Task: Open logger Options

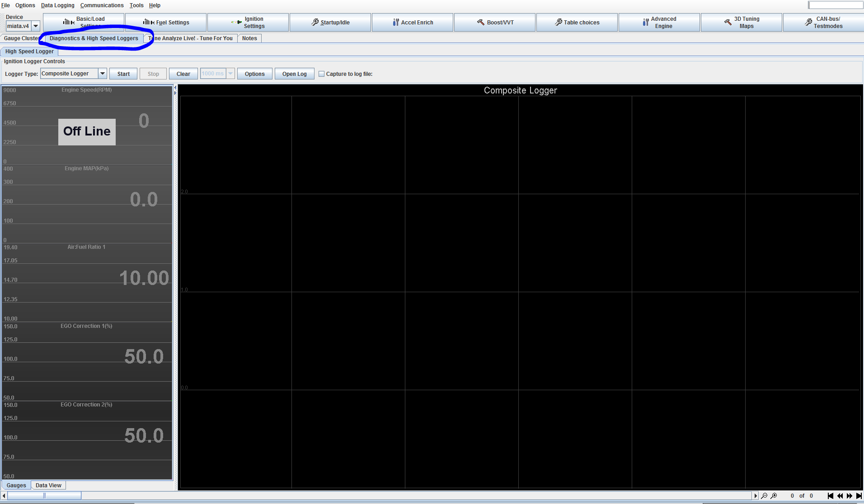Action: coord(255,74)
